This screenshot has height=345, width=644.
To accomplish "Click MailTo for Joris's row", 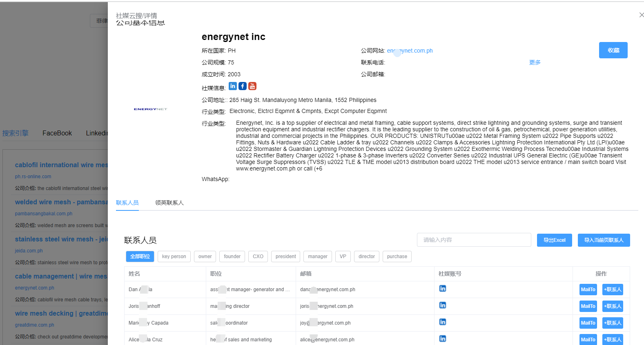I will coord(588,306).
